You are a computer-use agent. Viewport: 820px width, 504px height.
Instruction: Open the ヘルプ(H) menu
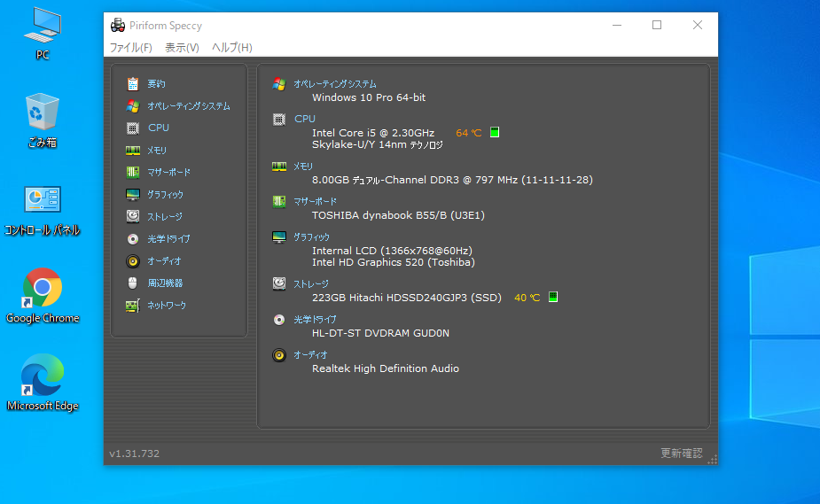[x=231, y=48]
